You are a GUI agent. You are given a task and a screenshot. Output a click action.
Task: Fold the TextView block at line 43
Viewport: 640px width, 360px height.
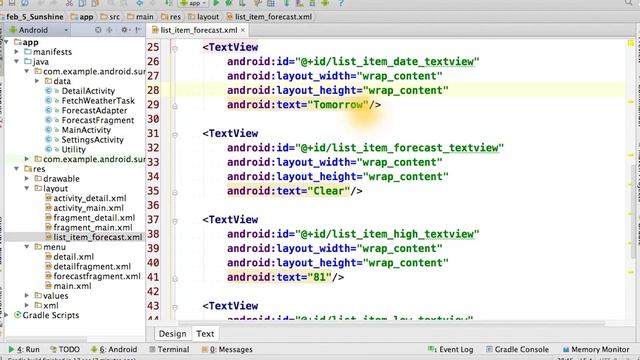click(x=175, y=307)
